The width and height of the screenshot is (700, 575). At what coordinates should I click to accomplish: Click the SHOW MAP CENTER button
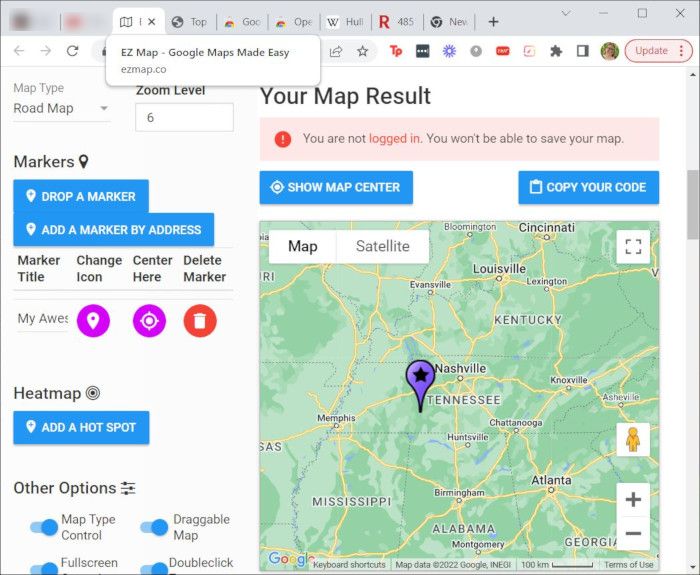[336, 188]
